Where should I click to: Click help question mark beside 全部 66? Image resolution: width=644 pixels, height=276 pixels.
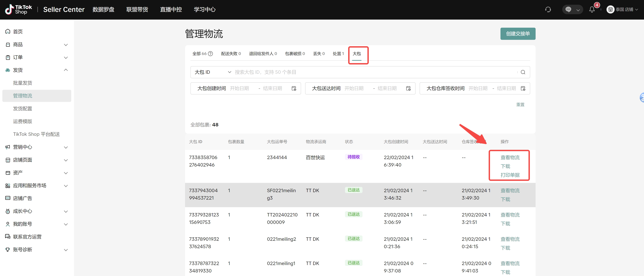(211, 54)
